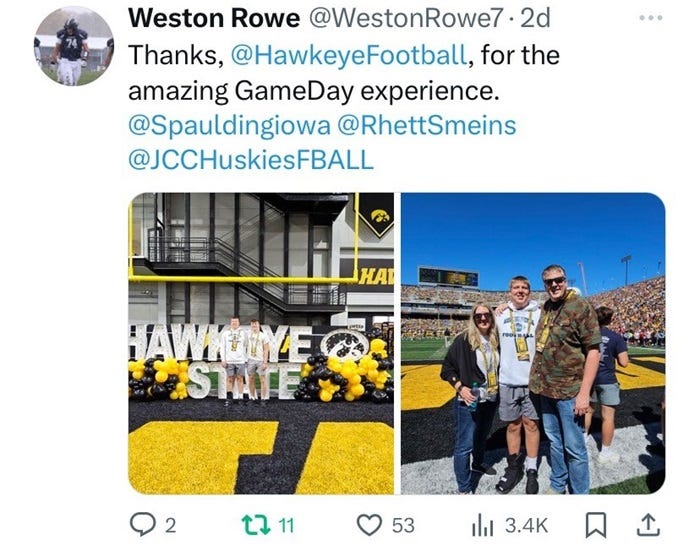The image size is (700, 551).
Task: Open the three-dot more options menu
Action: coord(650,18)
